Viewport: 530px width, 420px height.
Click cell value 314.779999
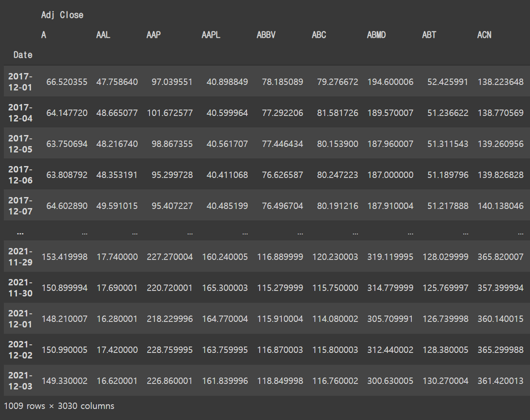(390, 288)
